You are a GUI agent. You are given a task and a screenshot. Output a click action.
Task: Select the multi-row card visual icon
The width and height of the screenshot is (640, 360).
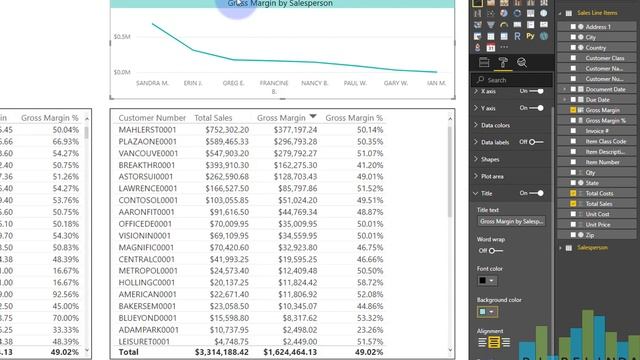pos(531,24)
